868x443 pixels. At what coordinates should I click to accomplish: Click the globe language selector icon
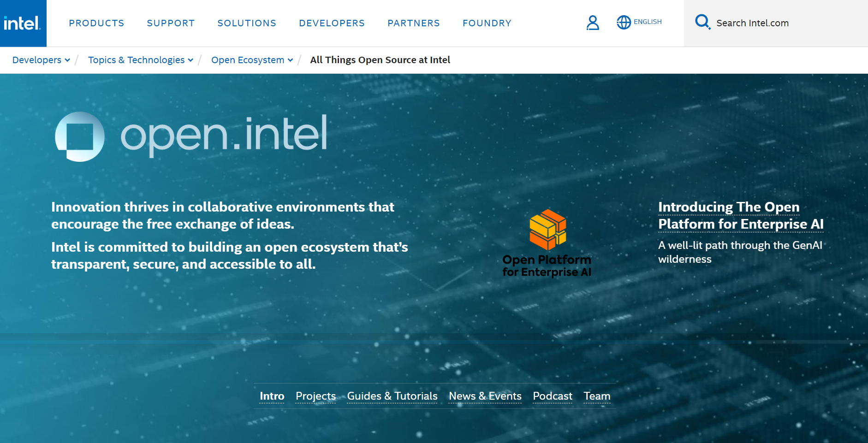pyautogui.click(x=624, y=22)
